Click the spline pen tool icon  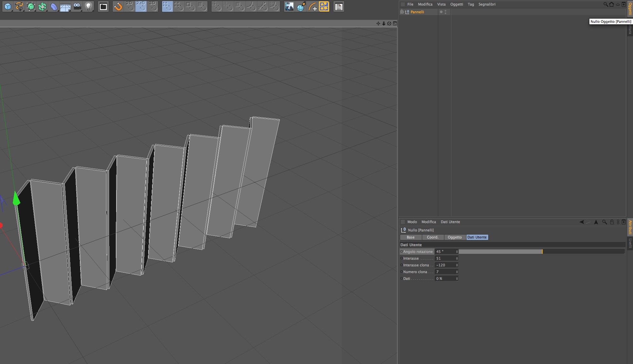[19, 6]
